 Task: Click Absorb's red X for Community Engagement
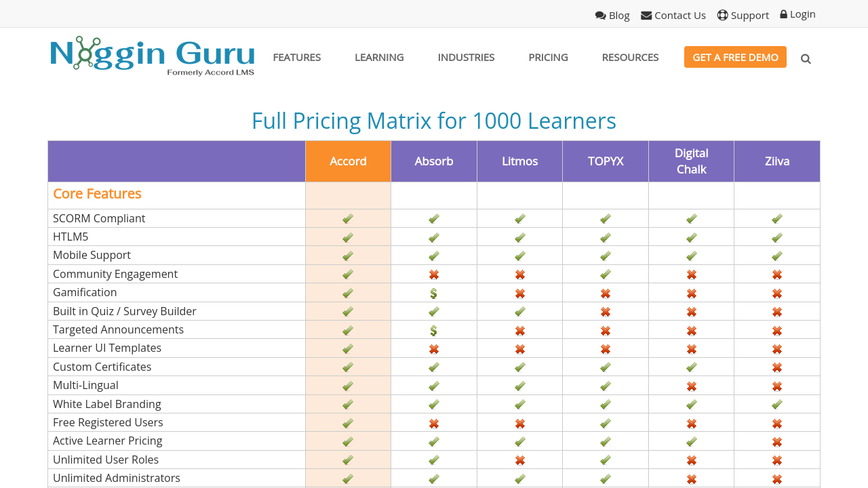coord(434,274)
